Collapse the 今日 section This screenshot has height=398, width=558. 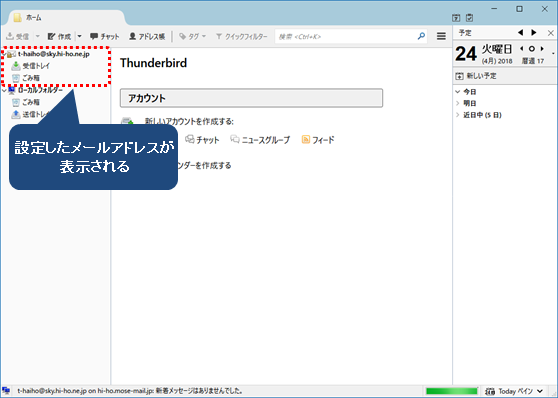click(x=458, y=92)
